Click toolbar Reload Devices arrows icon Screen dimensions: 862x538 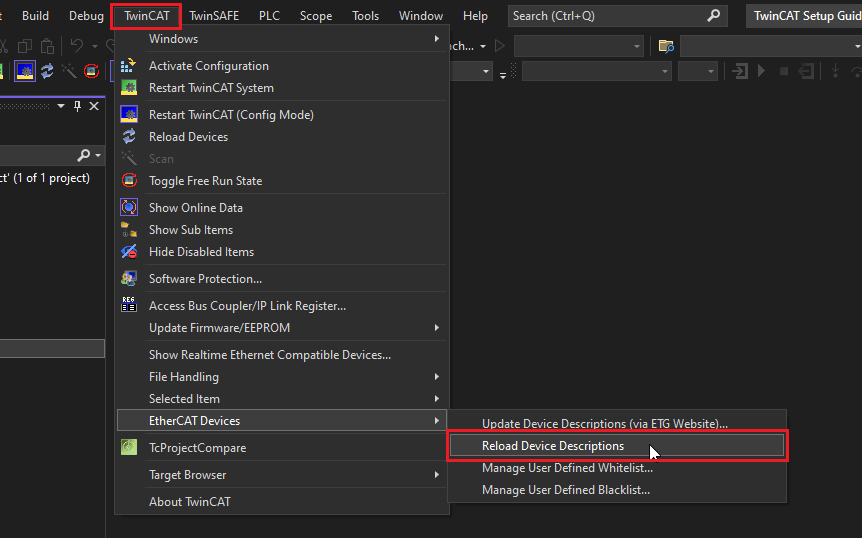coord(47,71)
